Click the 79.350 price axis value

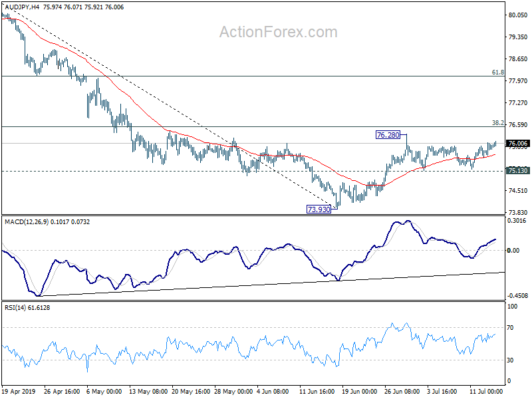[518, 37]
